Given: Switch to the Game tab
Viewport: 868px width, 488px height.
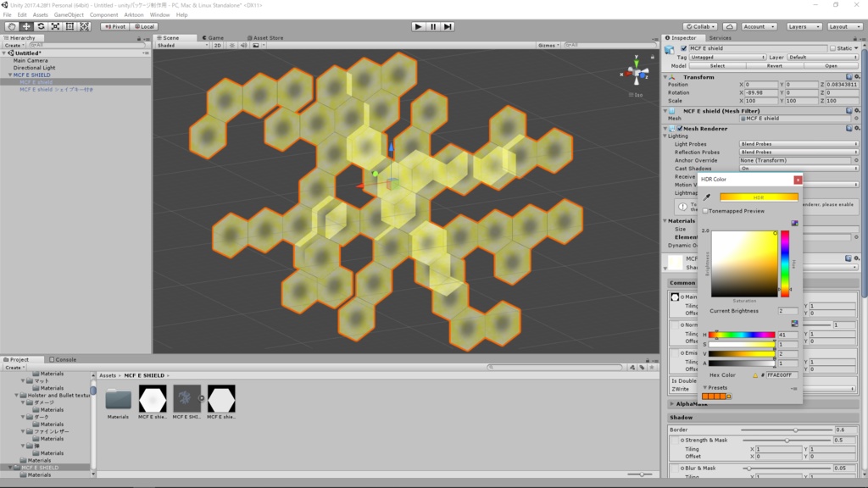Looking at the screenshot, I should point(213,37).
